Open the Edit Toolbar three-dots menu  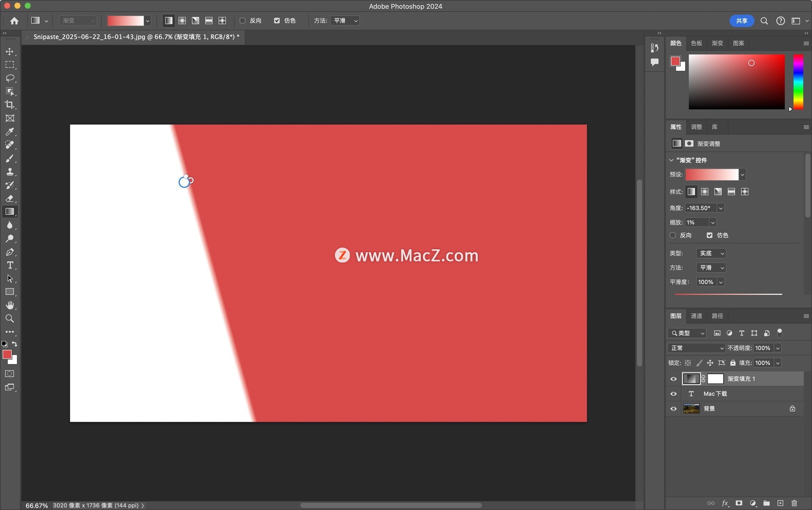[x=10, y=332]
